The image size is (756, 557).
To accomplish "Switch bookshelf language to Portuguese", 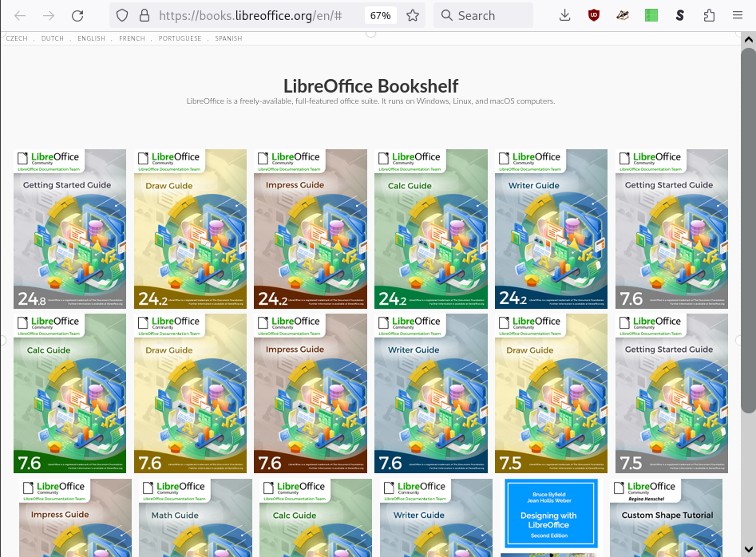I will pyautogui.click(x=180, y=38).
